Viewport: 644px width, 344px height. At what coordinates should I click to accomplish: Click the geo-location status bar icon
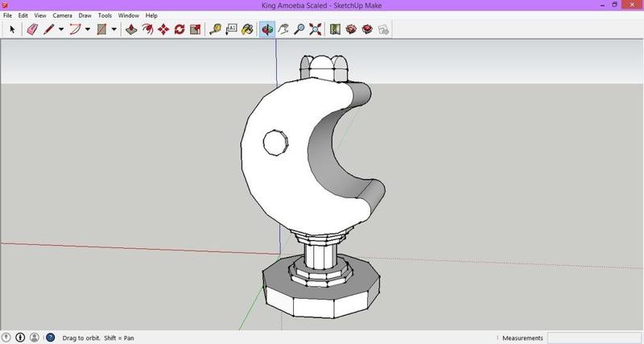coord(6,338)
